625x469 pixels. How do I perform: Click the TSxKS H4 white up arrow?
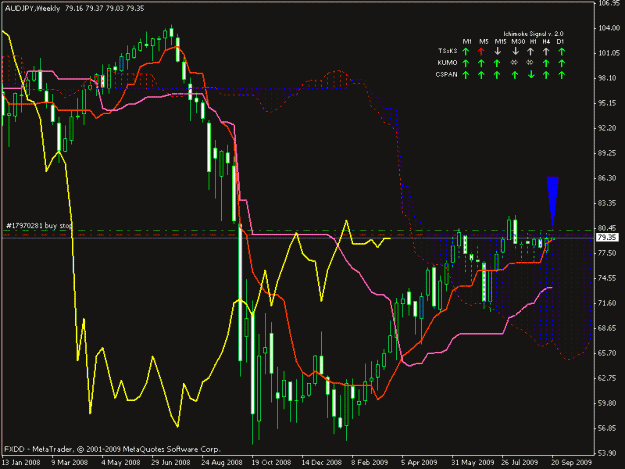pos(546,51)
